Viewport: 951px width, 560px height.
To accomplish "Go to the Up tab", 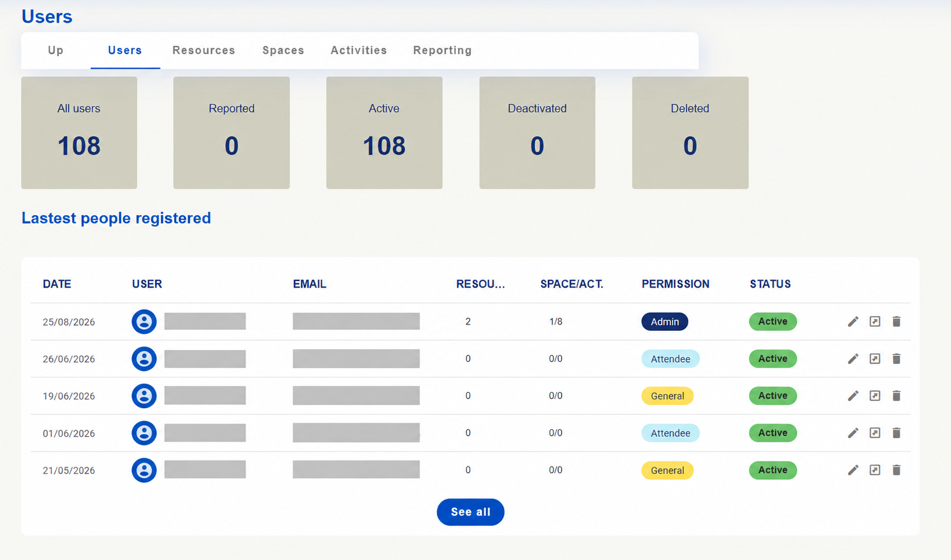I will coord(56,51).
